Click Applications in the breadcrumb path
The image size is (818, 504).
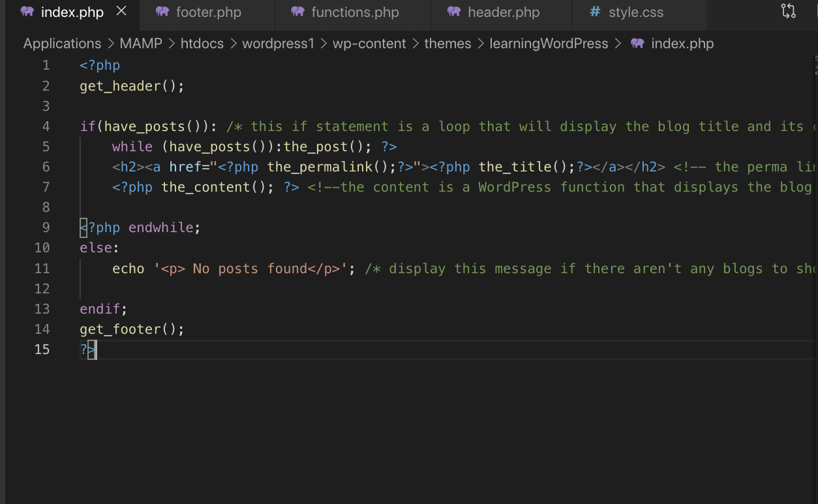(62, 44)
